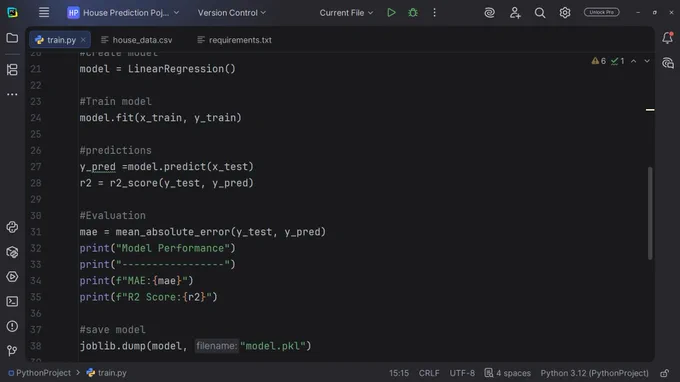Image resolution: width=680 pixels, height=382 pixels.
Task: Run the current file with the green play icon
Action: pyautogui.click(x=391, y=13)
